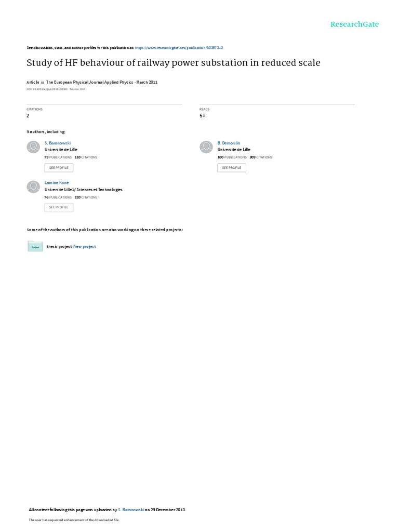Click Lamine Koné's profile avatar icon
The width and height of the screenshot is (399, 532).
tap(33, 187)
